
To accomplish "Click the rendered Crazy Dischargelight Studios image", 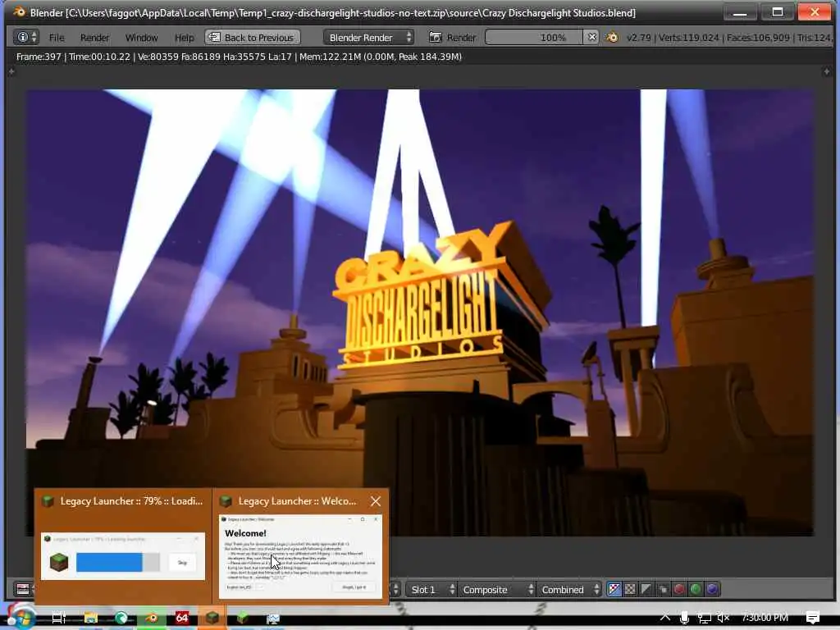I will [x=420, y=313].
